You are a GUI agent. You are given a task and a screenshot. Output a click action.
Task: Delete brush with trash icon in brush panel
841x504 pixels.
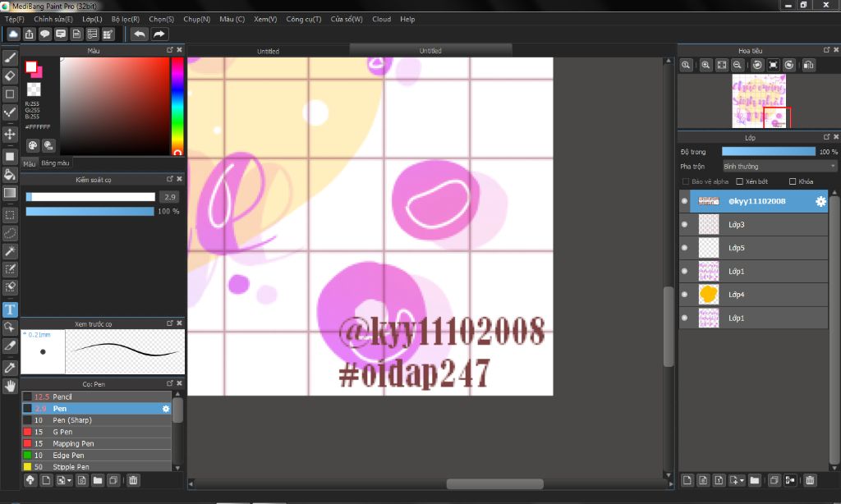(133, 480)
